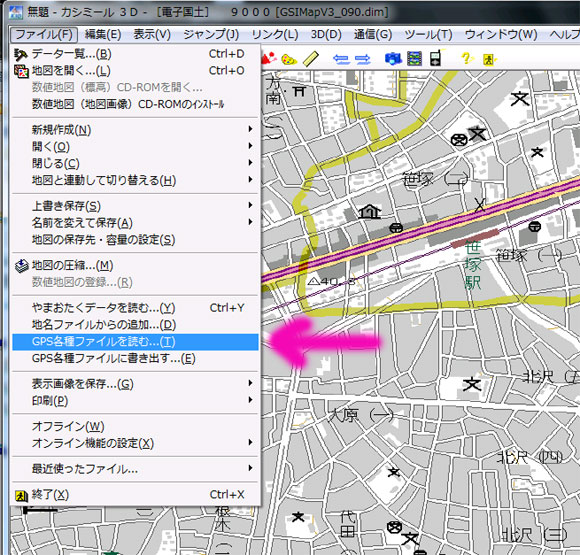This screenshot has height=555, width=580.
Task: Select やまおたくデータを読む...(Y)
Action: [x=135, y=308]
